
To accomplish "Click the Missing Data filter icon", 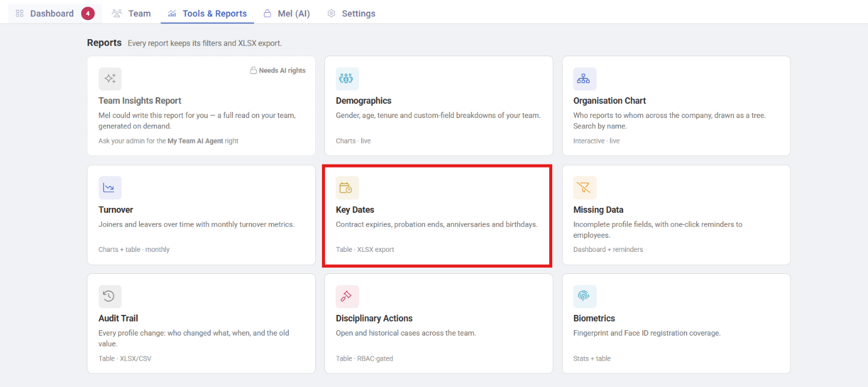I will [585, 188].
